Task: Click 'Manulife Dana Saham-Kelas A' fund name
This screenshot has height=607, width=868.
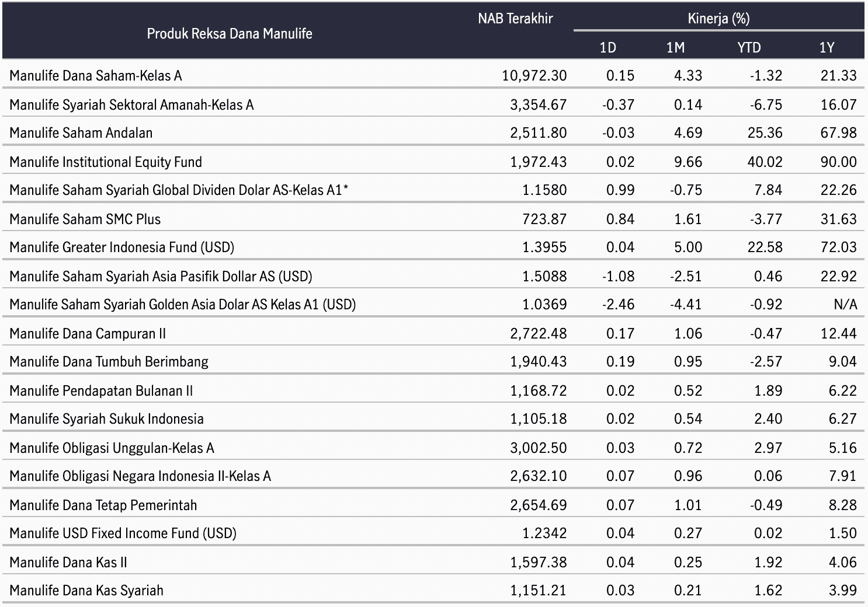Action: pos(96,75)
